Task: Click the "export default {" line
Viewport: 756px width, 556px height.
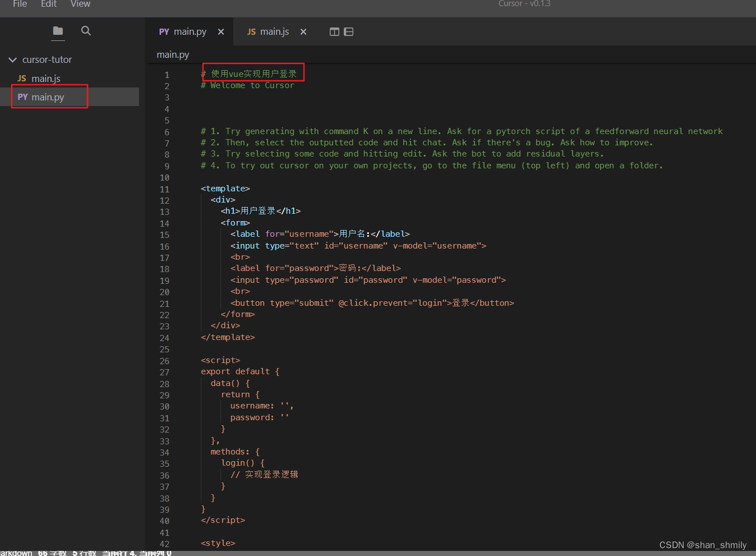Action: click(240, 371)
